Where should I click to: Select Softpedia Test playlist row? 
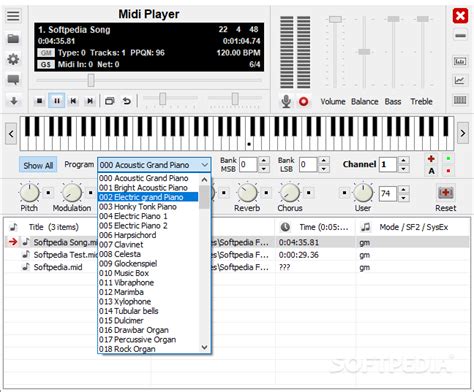[237, 255]
